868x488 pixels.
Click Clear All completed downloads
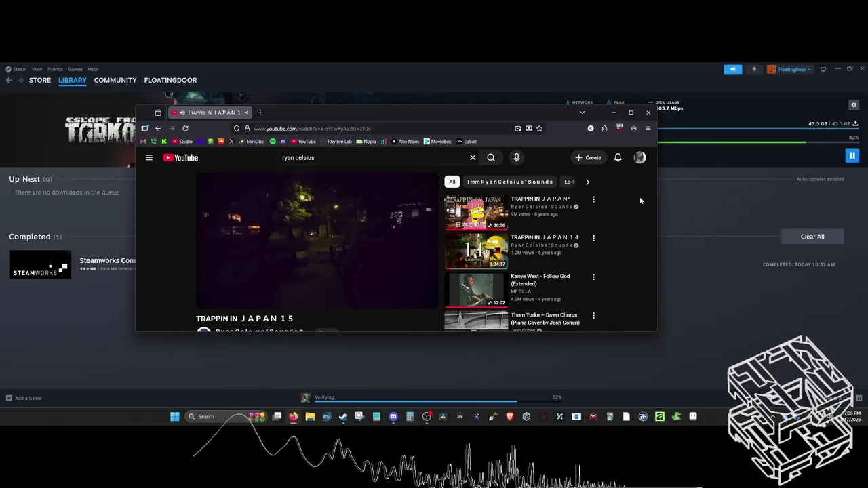[x=812, y=237]
